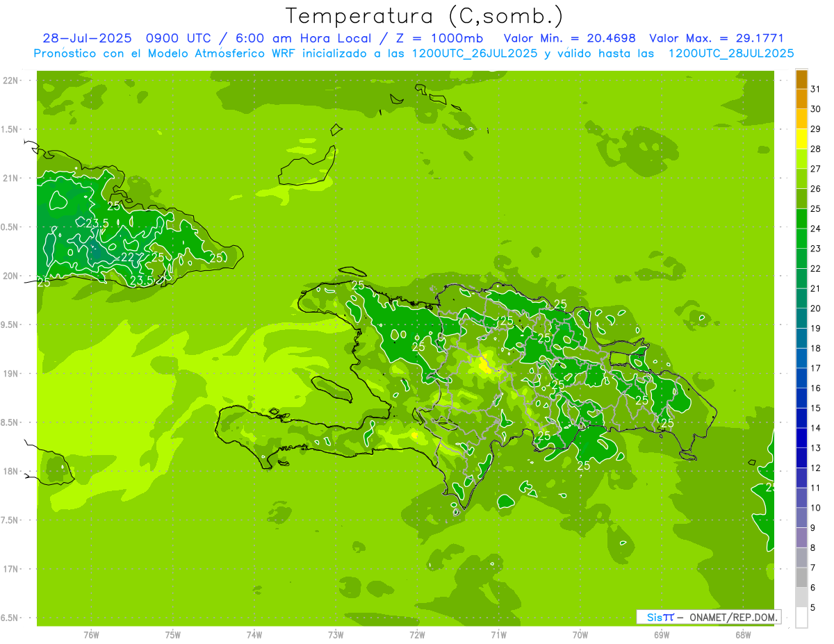This screenshot has width=834, height=644.
Task: Click the "1200UTC_28JUL2025" valid-until time
Action: coord(731,53)
